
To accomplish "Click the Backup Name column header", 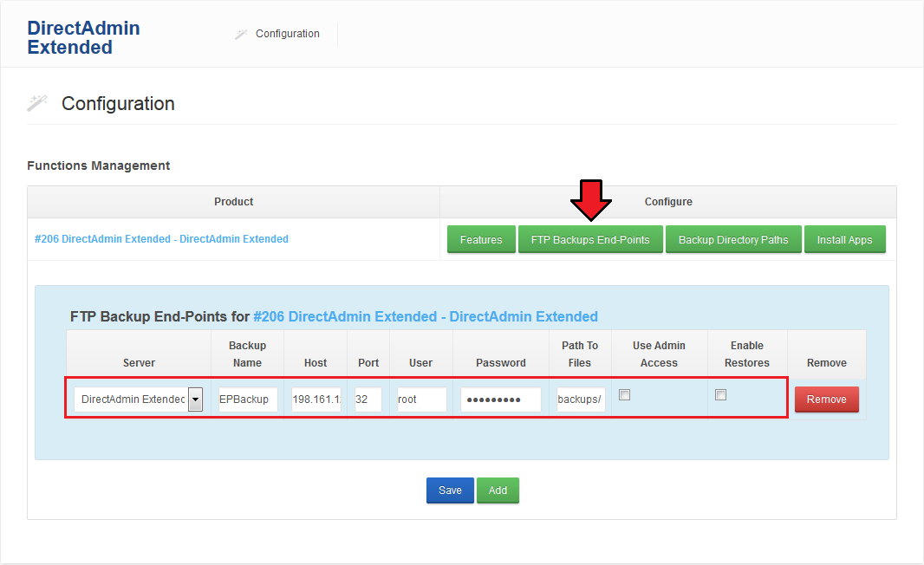I will pos(248,354).
